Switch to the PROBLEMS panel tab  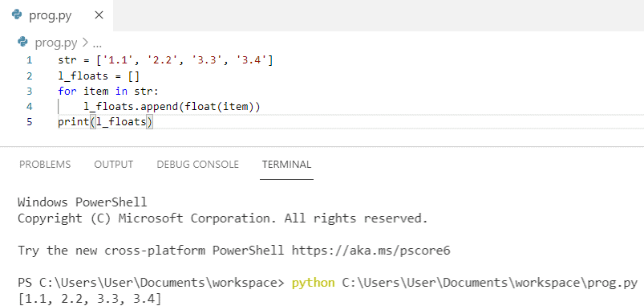tap(45, 165)
